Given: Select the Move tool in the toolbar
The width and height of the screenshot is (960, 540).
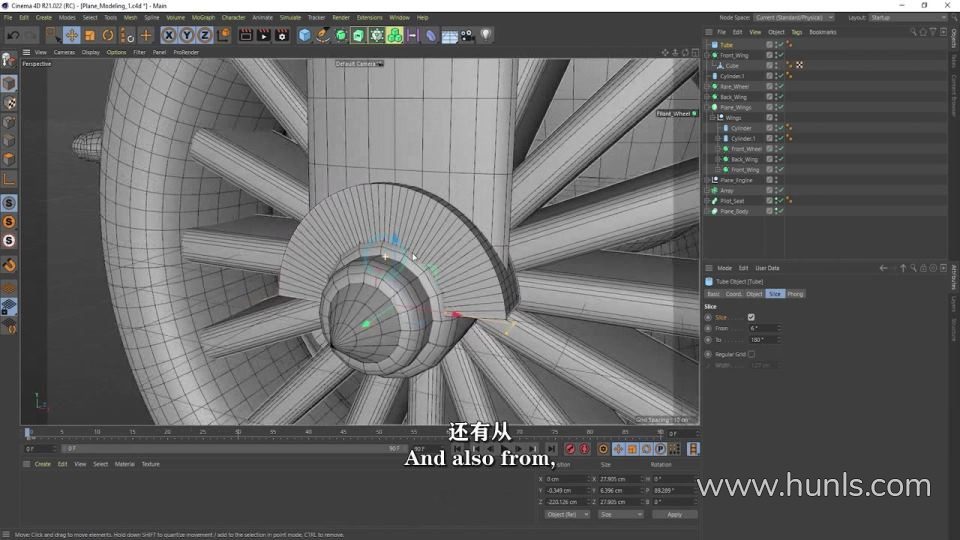Looking at the screenshot, I should (x=72, y=35).
